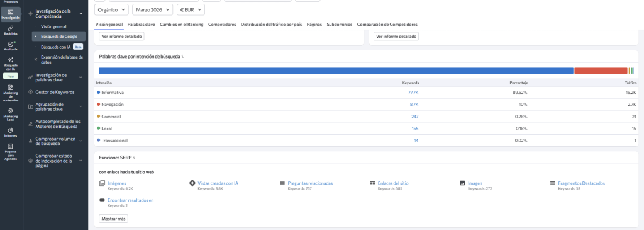The width and height of the screenshot is (644, 230).
Task: Click blue Informativa segment of intent bar
Action: (x=336, y=71)
